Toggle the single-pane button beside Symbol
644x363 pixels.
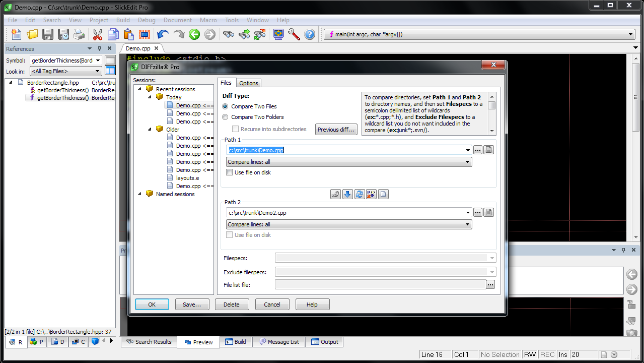[x=110, y=60]
